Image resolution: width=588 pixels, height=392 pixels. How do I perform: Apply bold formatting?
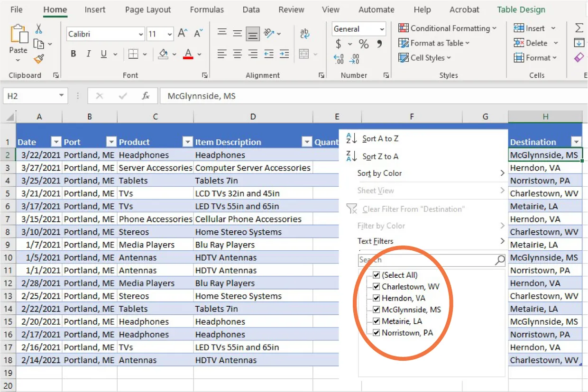click(73, 54)
